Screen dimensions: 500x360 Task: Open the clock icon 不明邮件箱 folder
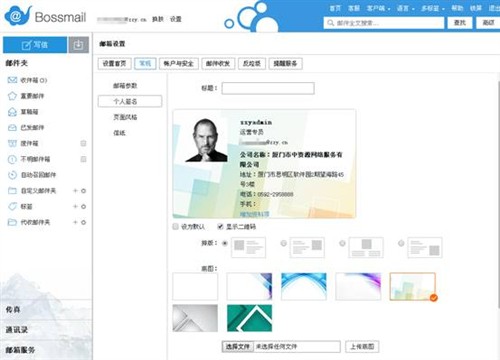click(12, 159)
